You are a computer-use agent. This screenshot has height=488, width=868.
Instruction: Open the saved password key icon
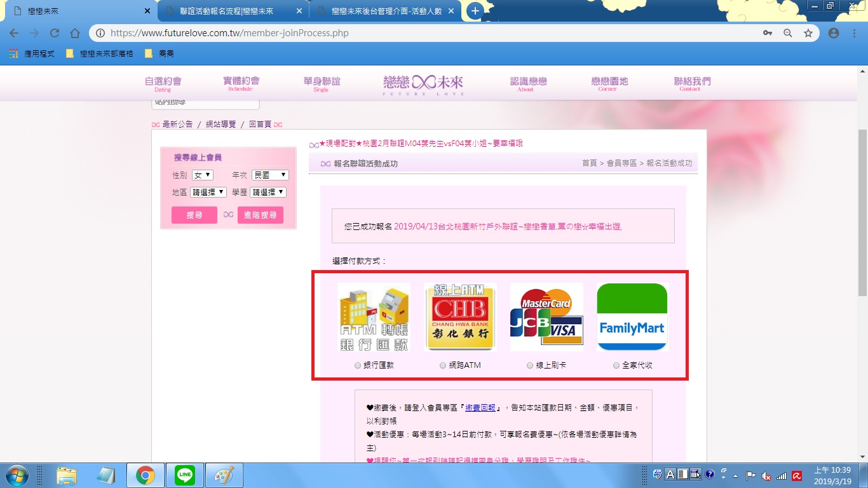tap(768, 33)
